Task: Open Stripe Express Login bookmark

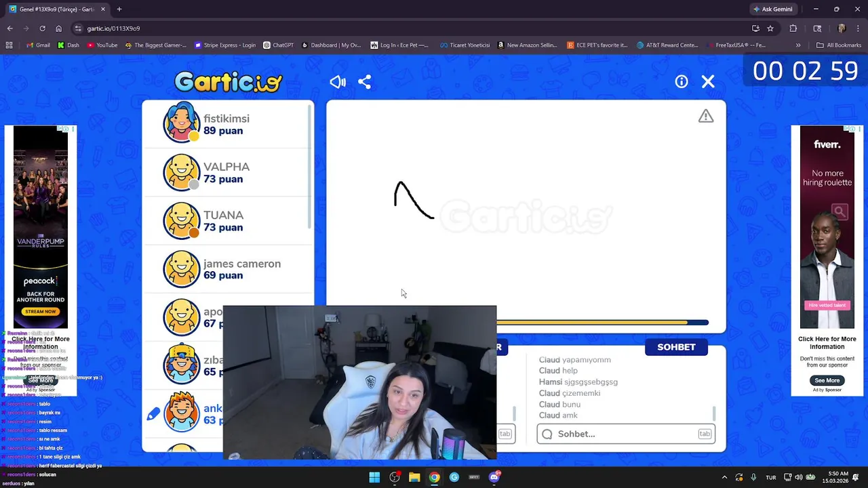Action: tap(225, 45)
